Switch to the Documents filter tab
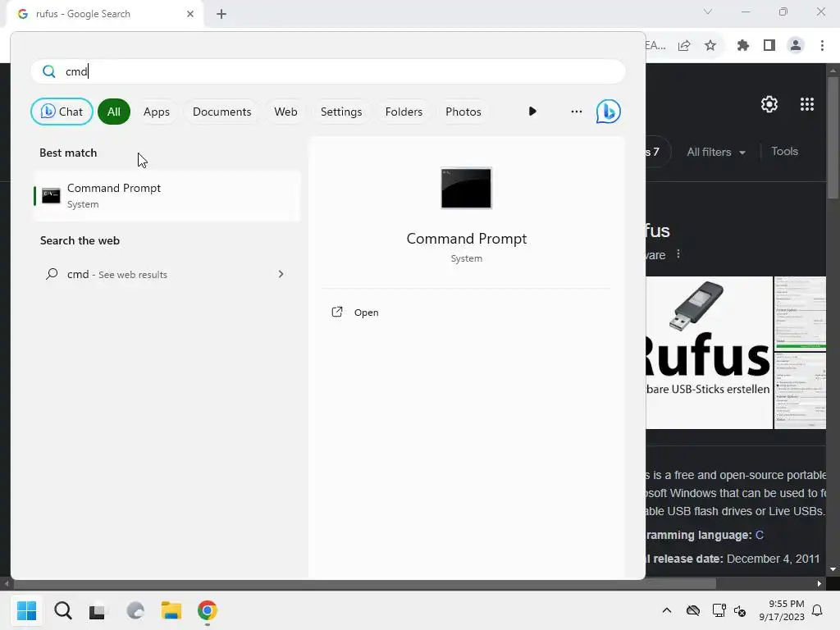The image size is (840, 630). click(221, 112)
